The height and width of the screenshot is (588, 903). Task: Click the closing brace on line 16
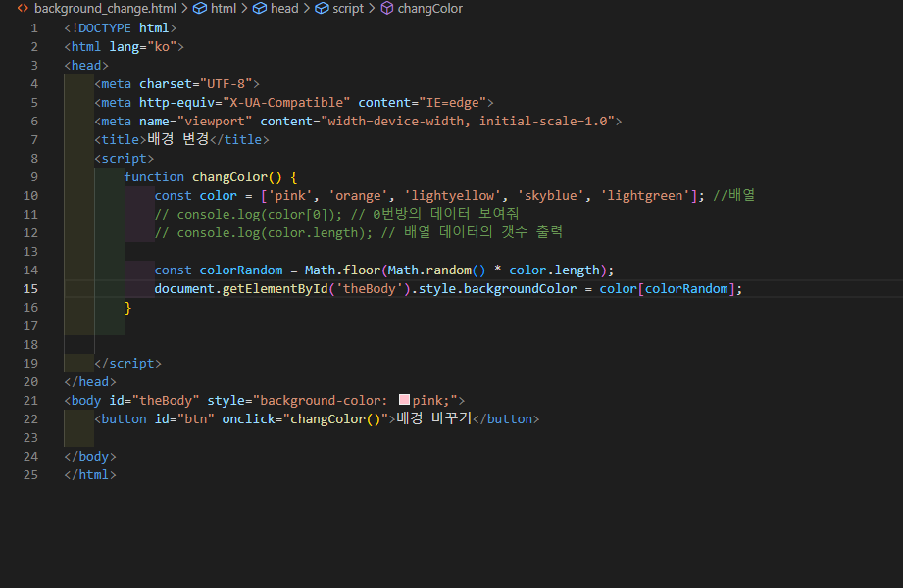tap(127, 308)
